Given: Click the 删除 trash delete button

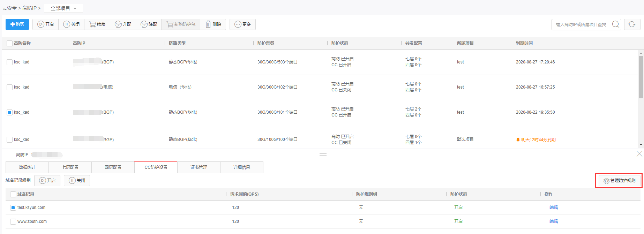Looking at the screenshot, I should point(213,24).
